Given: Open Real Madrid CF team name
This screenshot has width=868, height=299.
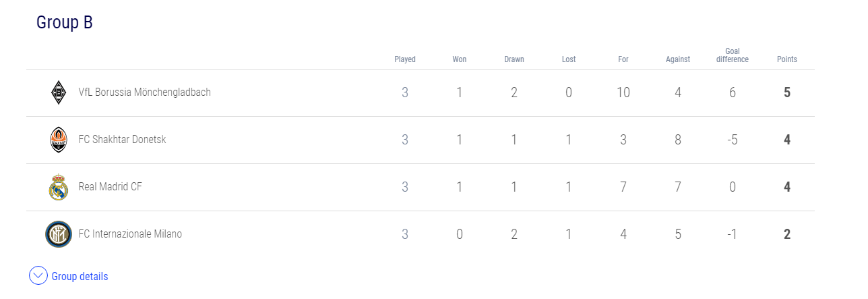Looking at the screenshot, I should pyautogui.click(x=110, y=187).
